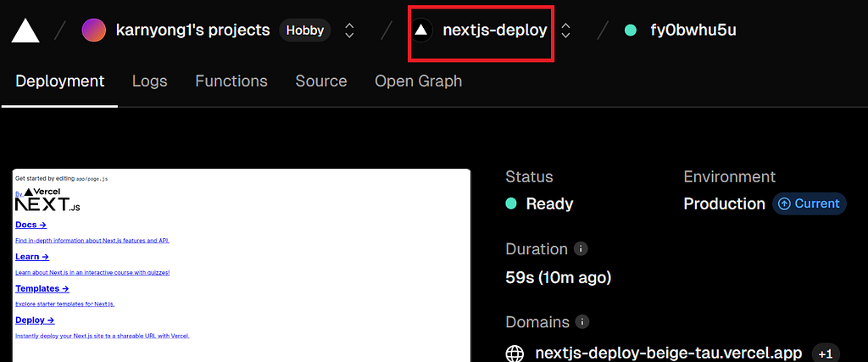Click the Current production badge

click(810, 203)
